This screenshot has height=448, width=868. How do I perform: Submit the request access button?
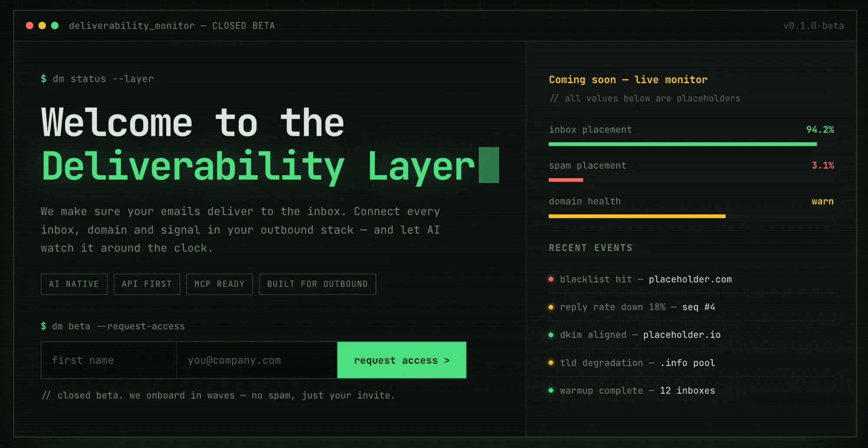tap(402, 360)
